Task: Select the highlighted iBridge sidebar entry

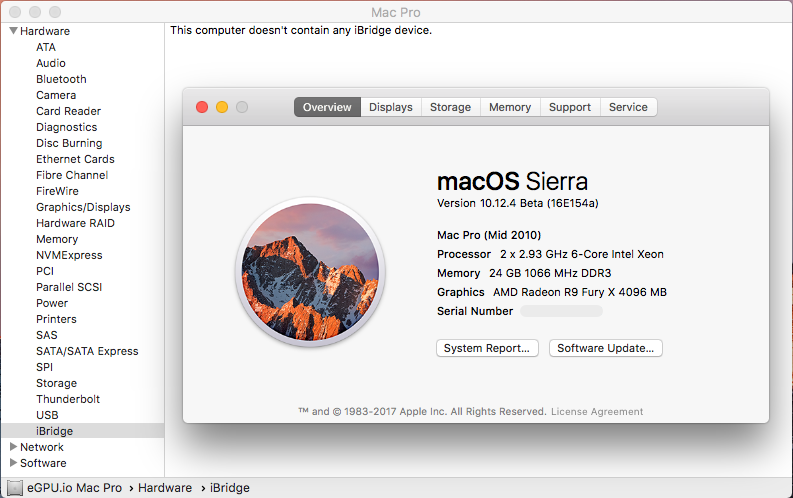Action: coord(83,431)
